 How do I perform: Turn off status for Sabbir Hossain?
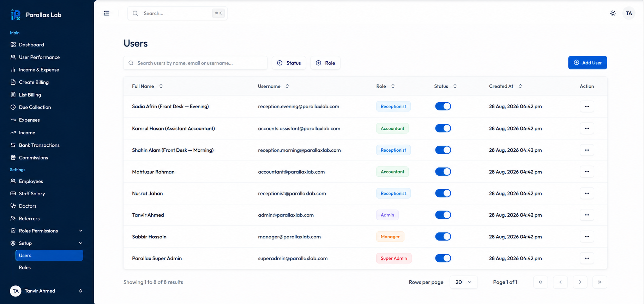[443, 237]
